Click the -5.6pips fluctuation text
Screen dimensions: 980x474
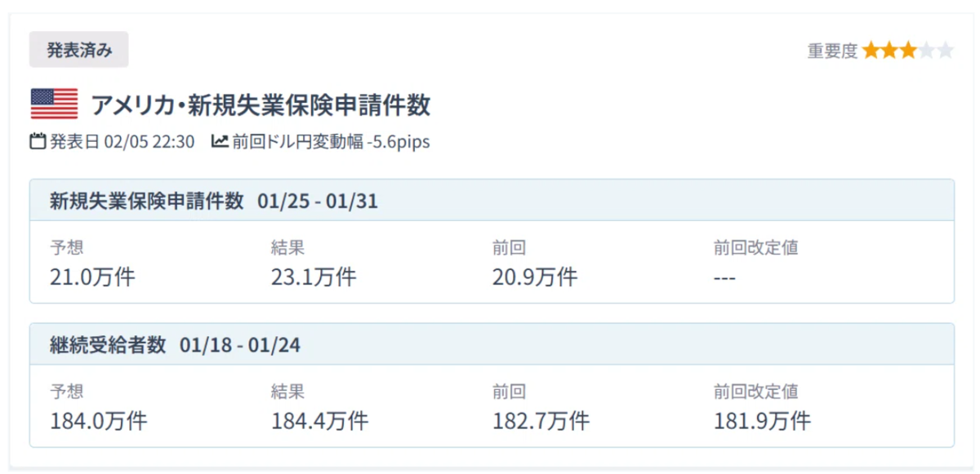399,142
